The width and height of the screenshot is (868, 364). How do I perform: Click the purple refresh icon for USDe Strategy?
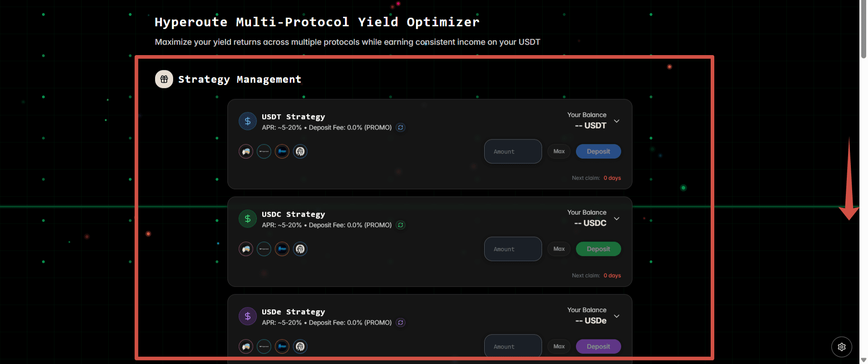(x=401, y=323)
